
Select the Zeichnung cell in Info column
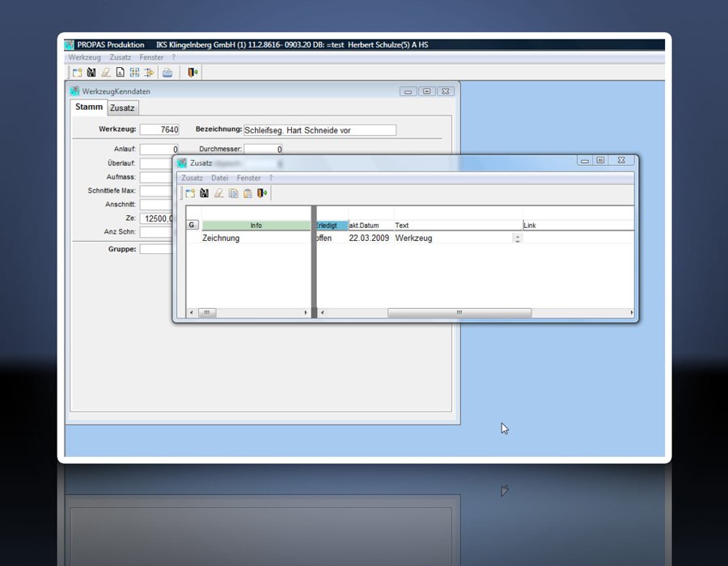pyautogui.click(x=256, y=238)
